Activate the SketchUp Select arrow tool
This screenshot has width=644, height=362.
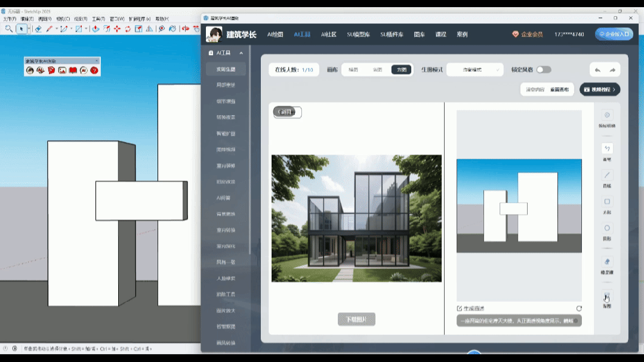(x=21, y=29)
